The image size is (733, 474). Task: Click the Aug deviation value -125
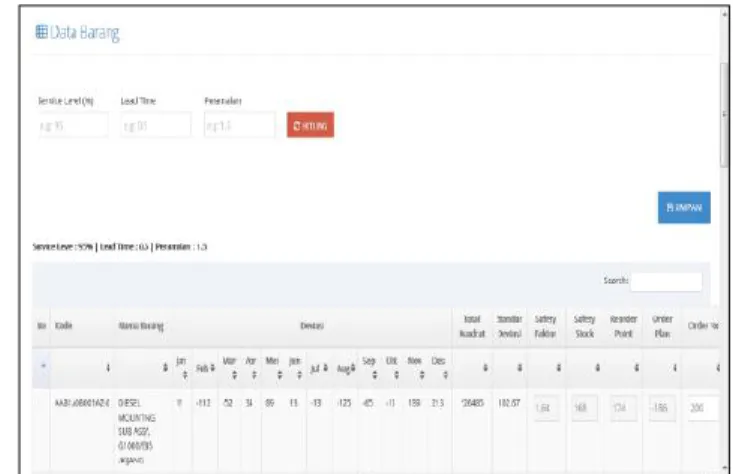(344, 403)
